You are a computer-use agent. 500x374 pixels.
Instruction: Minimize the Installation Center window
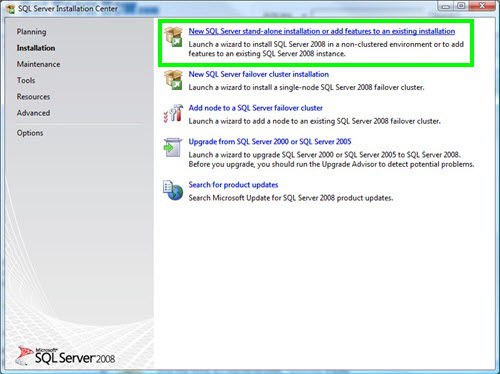point(446,6)
